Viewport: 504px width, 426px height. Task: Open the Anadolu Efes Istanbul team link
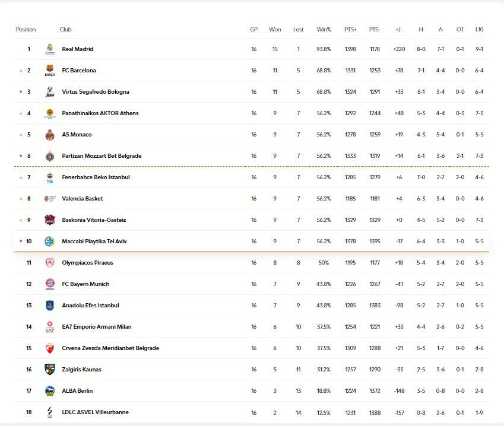[x=90, y=306]
